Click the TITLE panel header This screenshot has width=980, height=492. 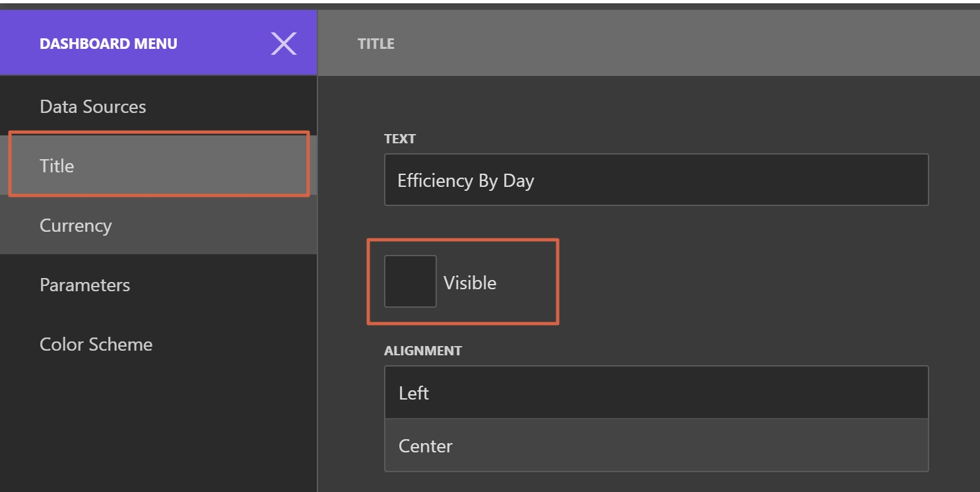click(x=376, y=43)
